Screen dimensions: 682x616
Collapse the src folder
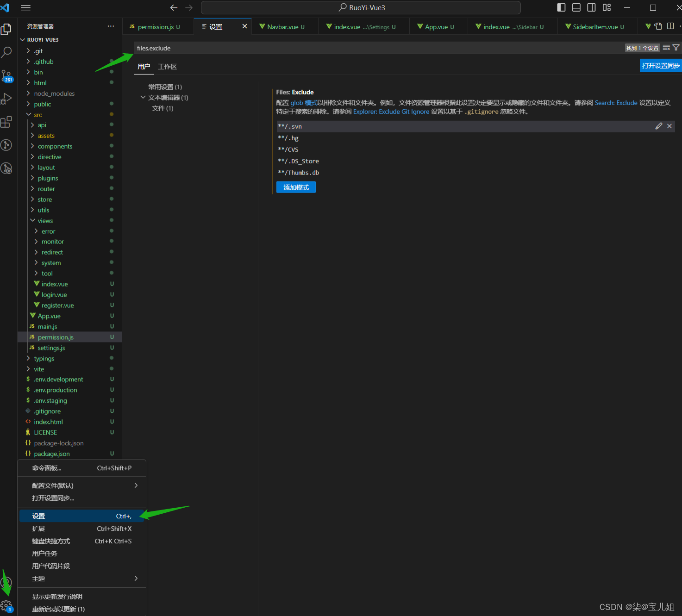click(28, 115)
